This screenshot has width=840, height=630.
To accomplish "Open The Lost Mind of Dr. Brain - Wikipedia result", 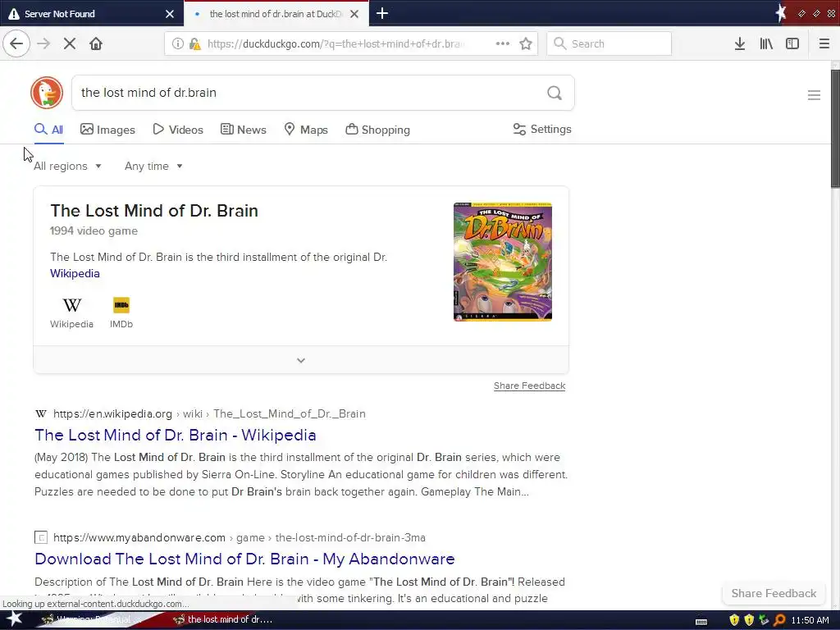I will coord(176,435).
